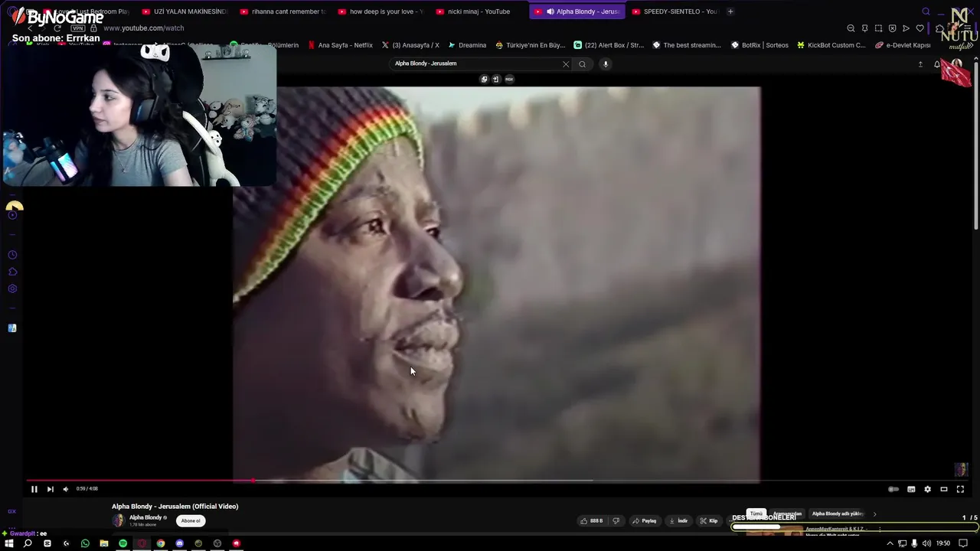Open history clock icon in sidebar
The height and width of the screenshot is (551, 980).
[12, 255]
